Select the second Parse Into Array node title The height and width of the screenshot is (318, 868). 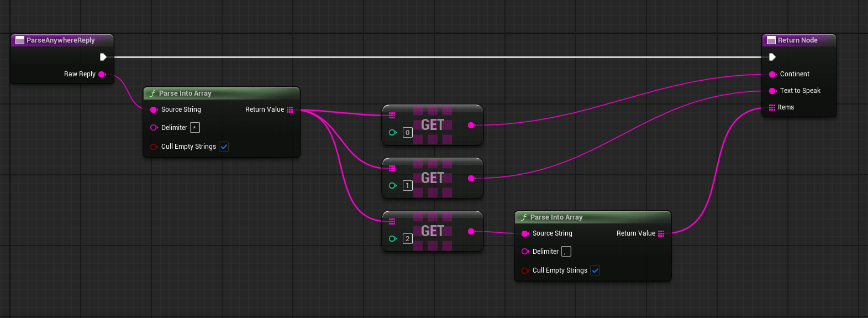(x=556, y=217)
